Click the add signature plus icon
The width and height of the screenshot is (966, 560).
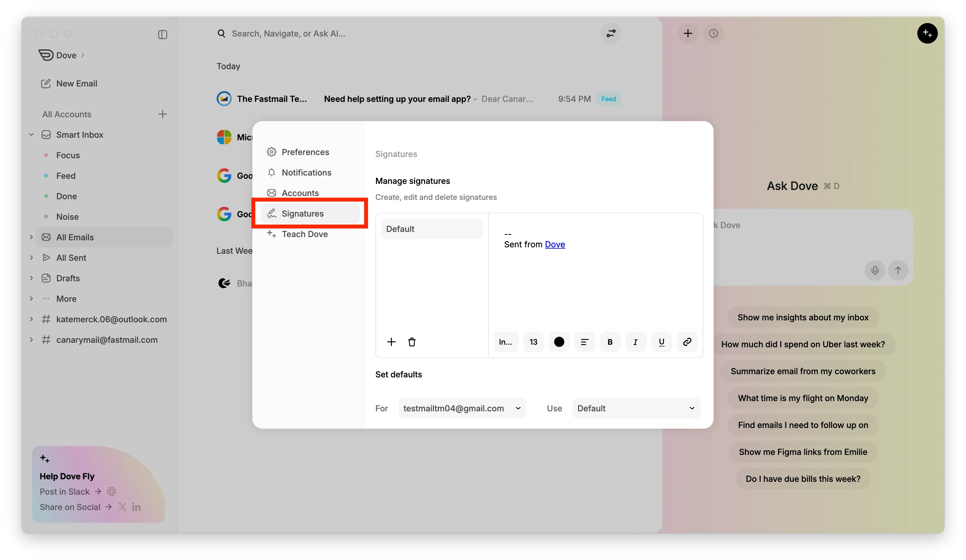(x=391, y=342)
